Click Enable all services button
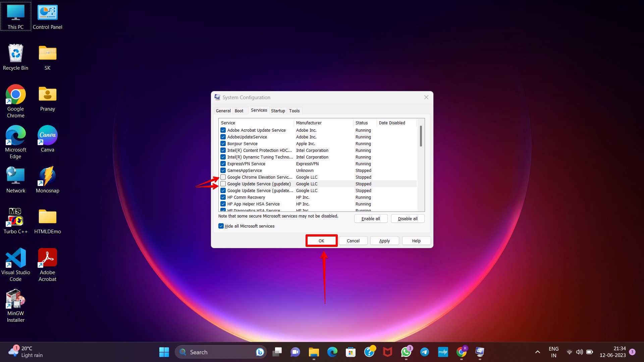 pyautogui.click(x=371, y=219)
